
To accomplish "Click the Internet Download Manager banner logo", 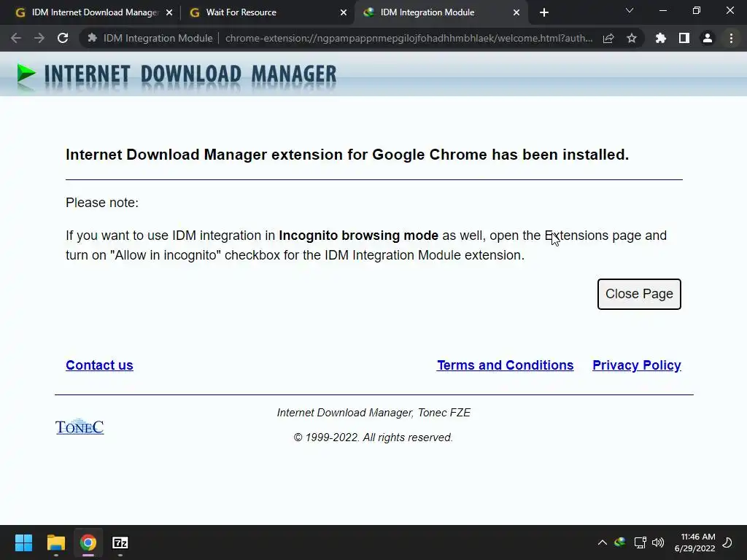I will (x=177, y=76).
